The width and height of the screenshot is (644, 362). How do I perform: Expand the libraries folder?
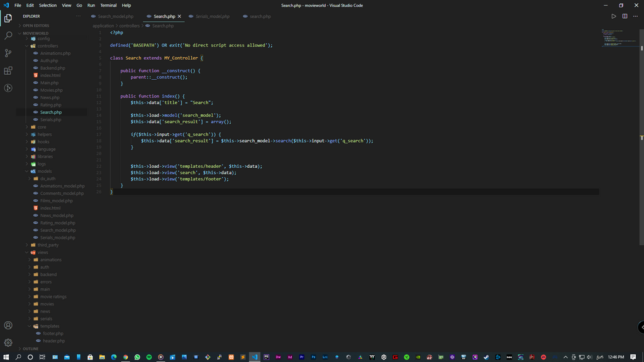click(45, 156)
